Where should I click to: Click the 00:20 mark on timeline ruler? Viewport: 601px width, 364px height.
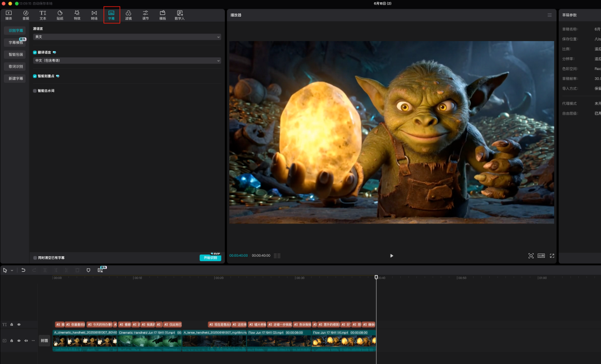click(x=219, y=278)
